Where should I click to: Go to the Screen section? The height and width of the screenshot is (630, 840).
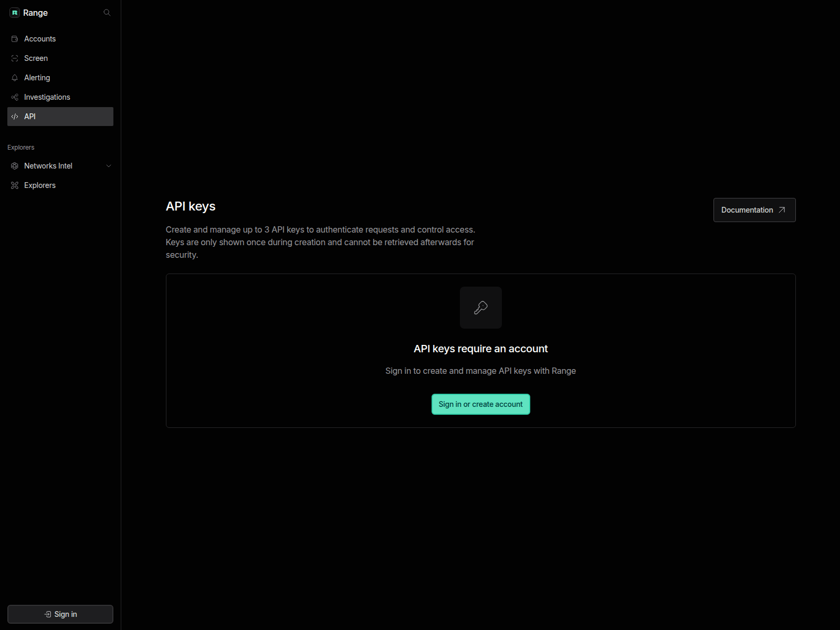pyautogui.click(x=60, y=58)
